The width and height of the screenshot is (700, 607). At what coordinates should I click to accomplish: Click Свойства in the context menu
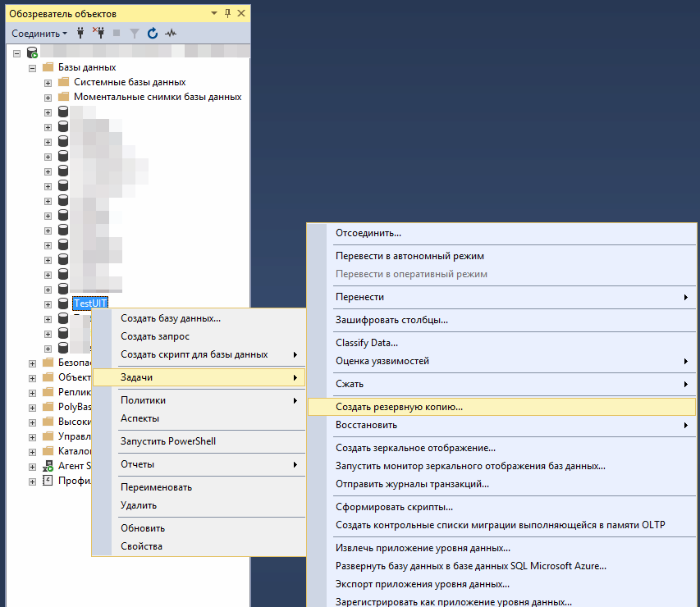[141, 546]
